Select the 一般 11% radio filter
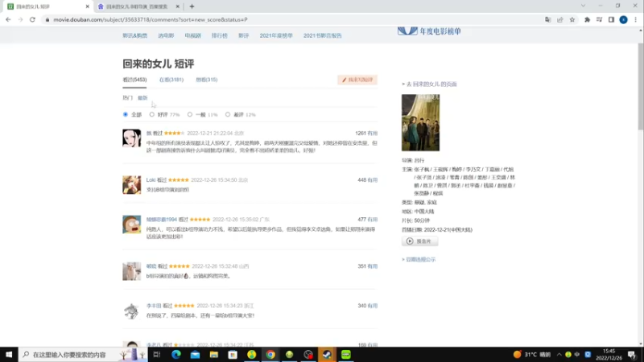The height and width of the screenshot is (362, 644). [190, 114]
